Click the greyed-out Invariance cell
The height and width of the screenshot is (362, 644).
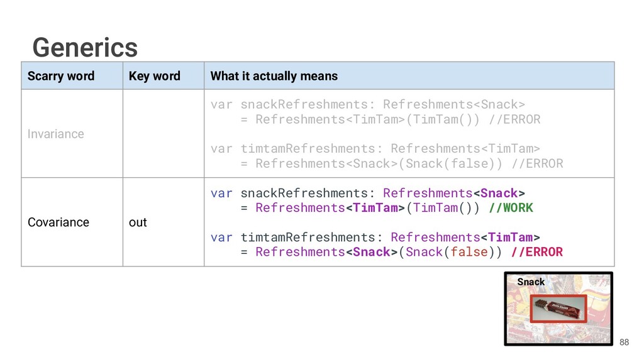point(55,134)
